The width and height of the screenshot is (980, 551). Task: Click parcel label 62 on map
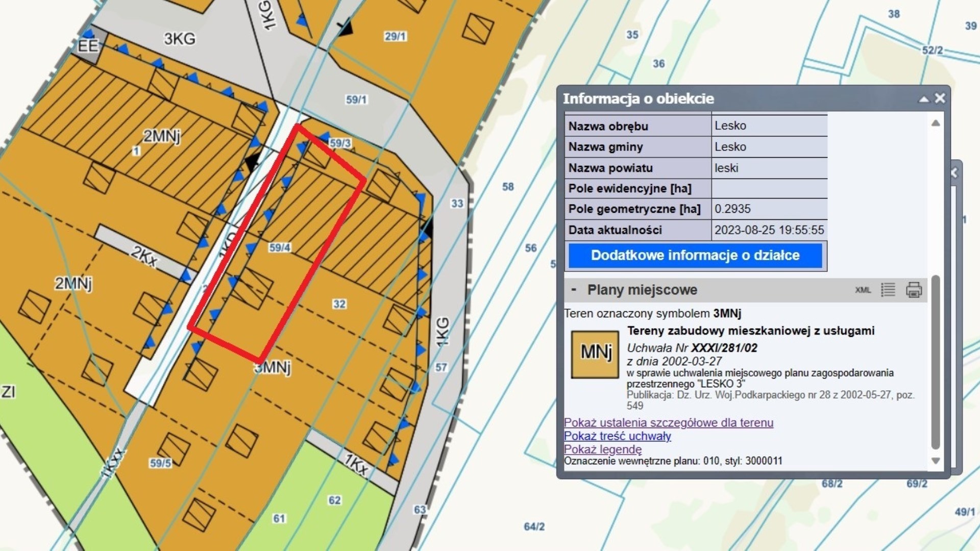pos(334,500)
